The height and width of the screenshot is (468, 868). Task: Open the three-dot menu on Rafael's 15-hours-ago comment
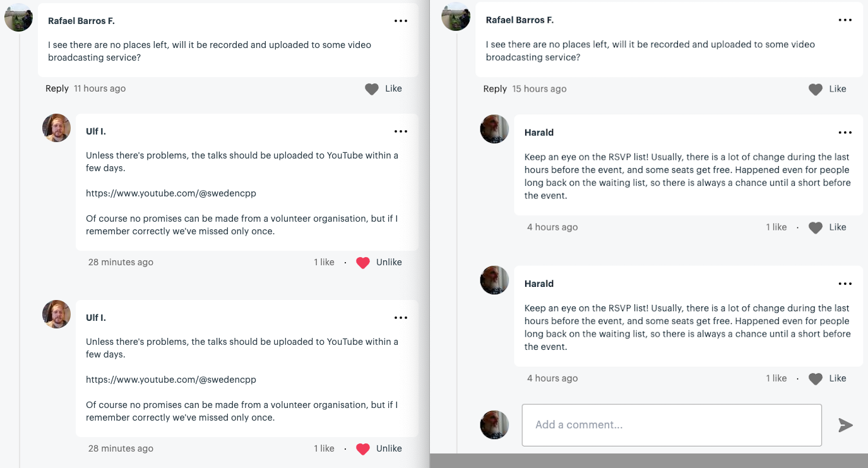[x=845, y=20]
